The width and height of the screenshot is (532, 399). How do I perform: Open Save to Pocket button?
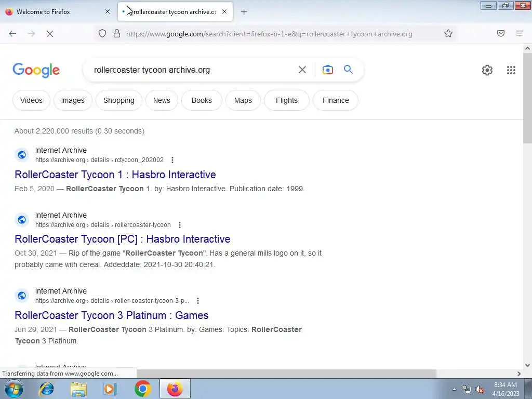click(x=500, y=33)
